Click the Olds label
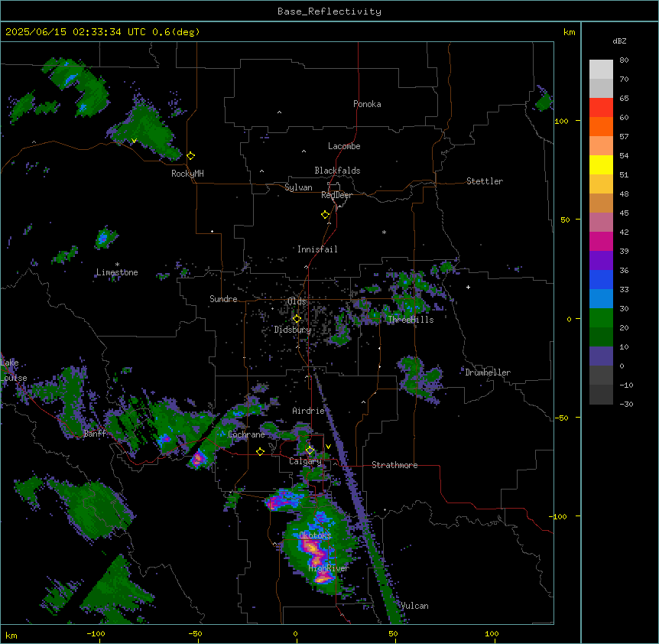Screen dimensions: 659x644 tap(297, 301)
